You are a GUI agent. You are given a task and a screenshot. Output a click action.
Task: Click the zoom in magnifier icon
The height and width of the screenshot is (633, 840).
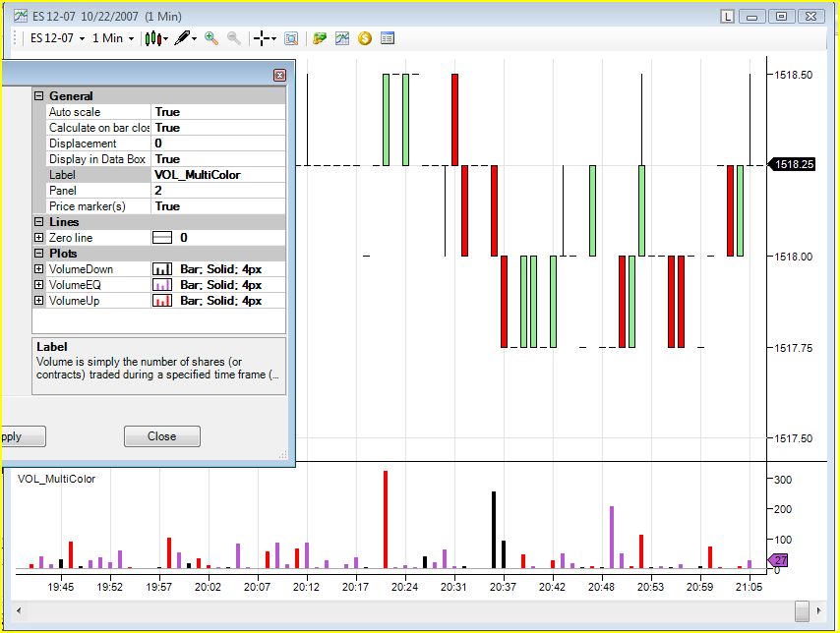(x=211, y=38)
